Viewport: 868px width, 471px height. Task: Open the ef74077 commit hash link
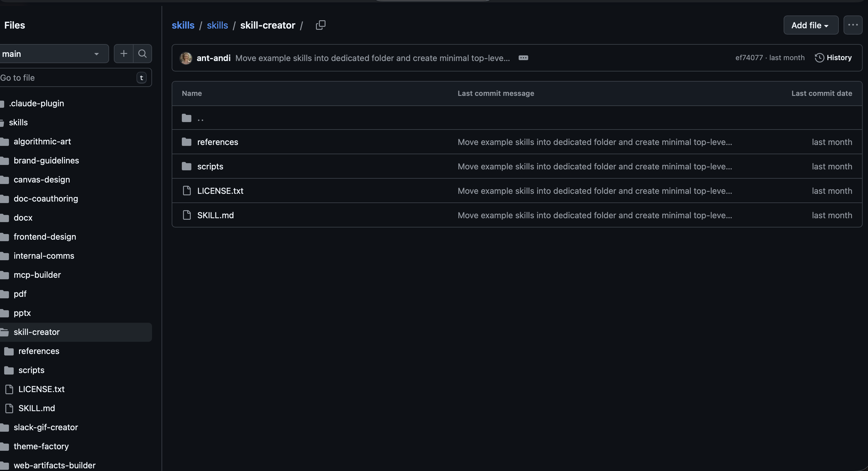pos(749,57)
